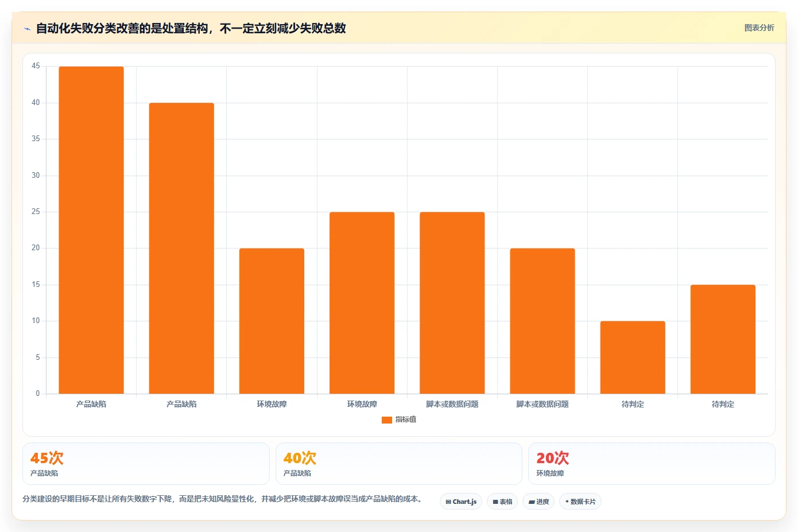Click the 脚本或数据问题 bar with value 20
798x532 pixels.
point(543,321)
